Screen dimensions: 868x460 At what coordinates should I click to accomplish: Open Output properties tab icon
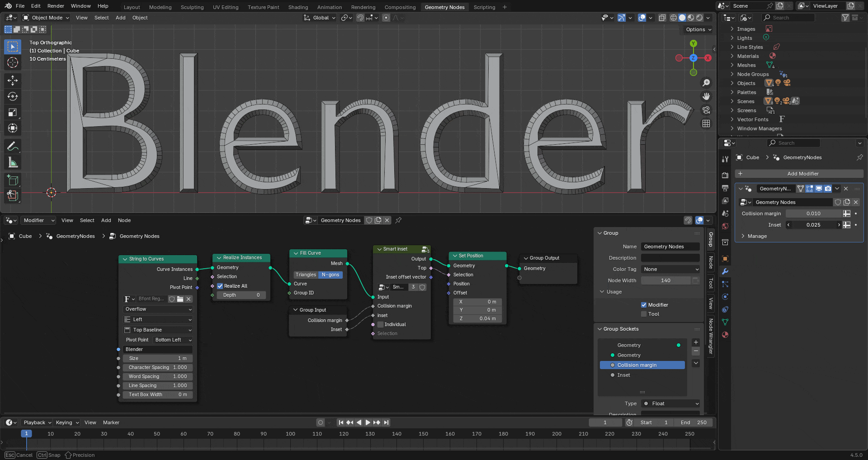click(725, 188)
